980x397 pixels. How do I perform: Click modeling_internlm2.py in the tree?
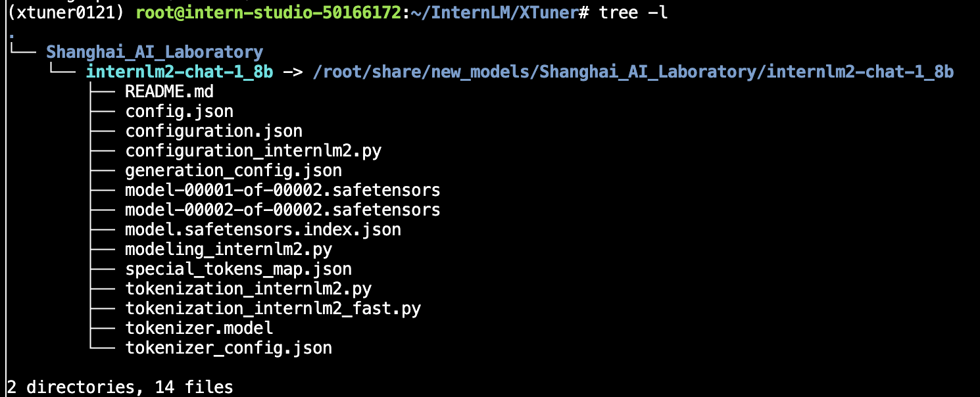point(228,249)
